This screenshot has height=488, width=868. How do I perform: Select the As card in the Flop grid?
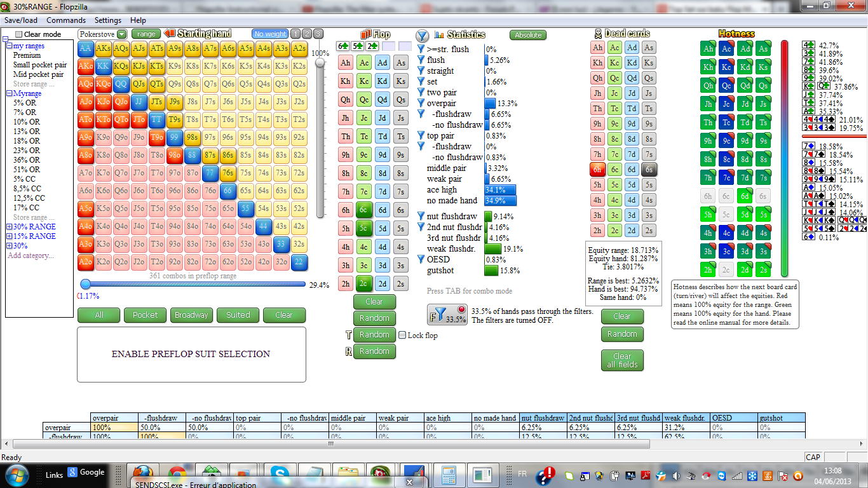pos(400,62)
